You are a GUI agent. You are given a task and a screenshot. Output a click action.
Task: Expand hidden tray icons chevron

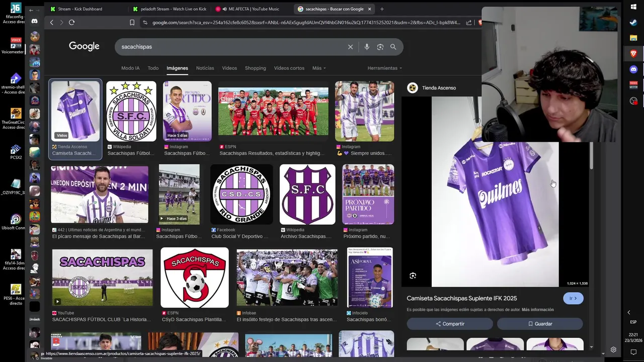628,312
